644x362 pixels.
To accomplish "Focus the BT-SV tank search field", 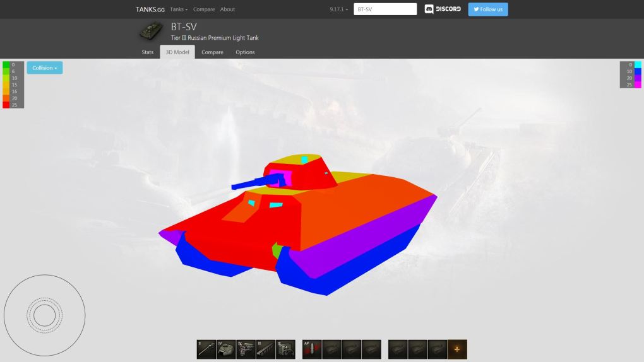I will (385, 9).
